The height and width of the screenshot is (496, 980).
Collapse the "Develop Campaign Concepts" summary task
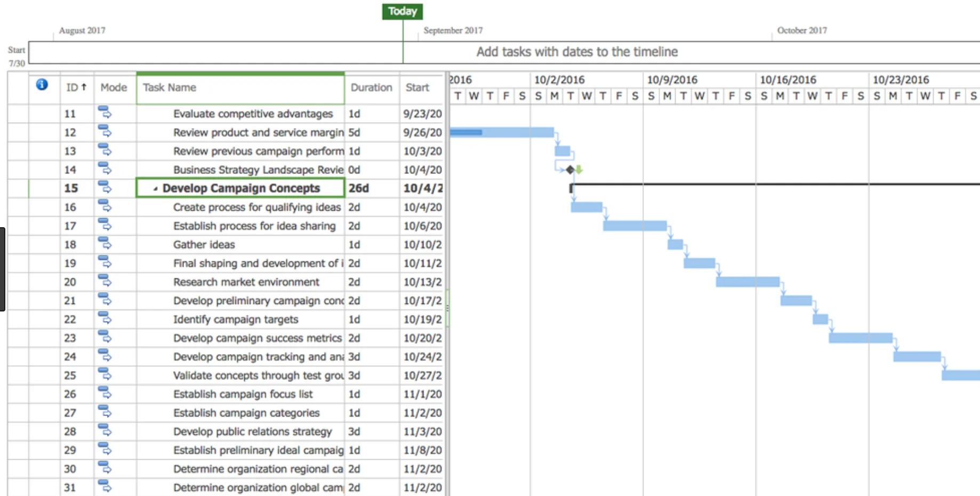155,188
